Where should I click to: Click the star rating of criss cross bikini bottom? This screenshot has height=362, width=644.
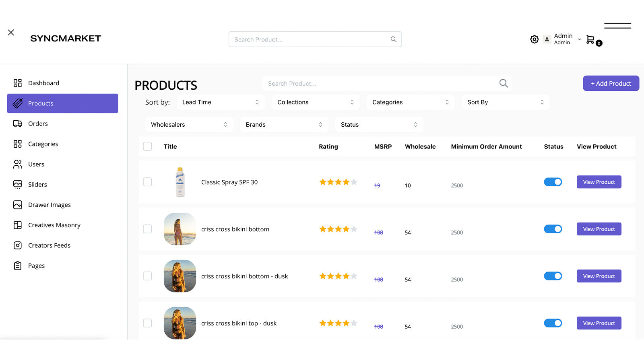pos(338,229)
